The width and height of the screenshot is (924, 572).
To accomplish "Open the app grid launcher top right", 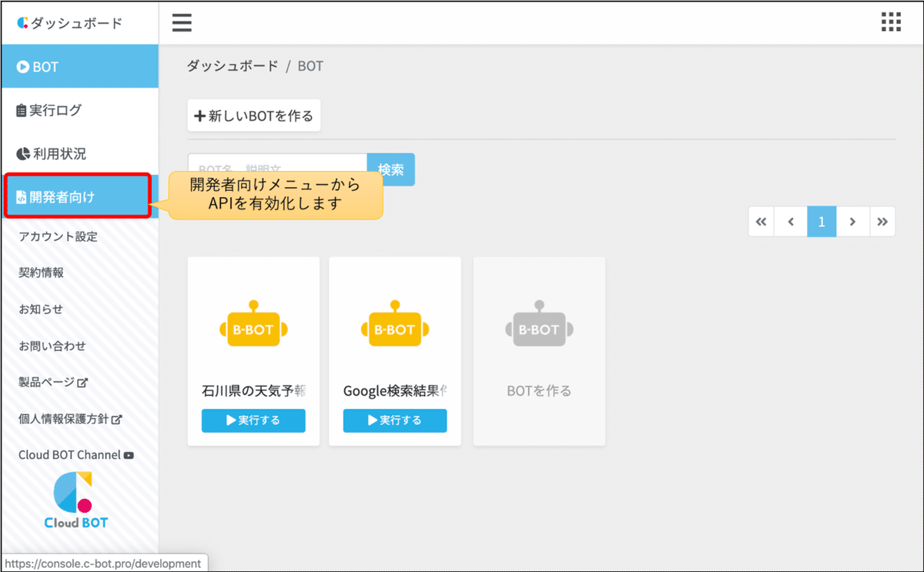I will pos(890,22).
